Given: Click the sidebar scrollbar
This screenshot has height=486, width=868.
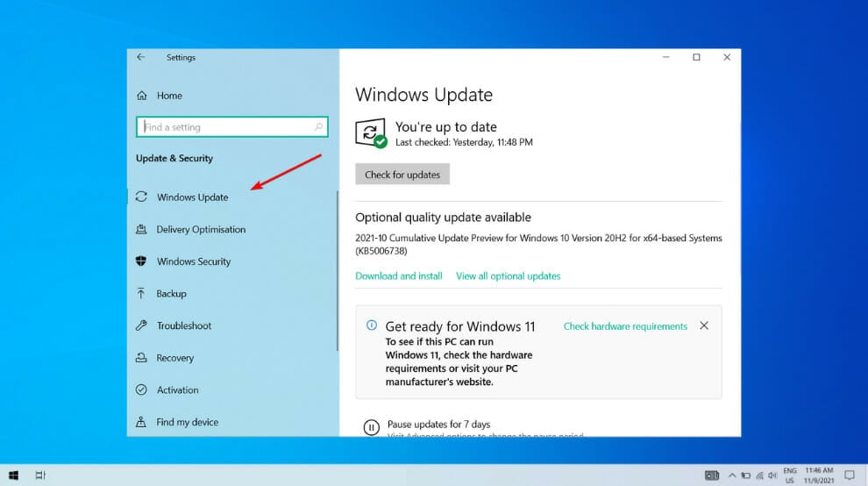Looking at the screenshot, I should [x=338, y=271].
